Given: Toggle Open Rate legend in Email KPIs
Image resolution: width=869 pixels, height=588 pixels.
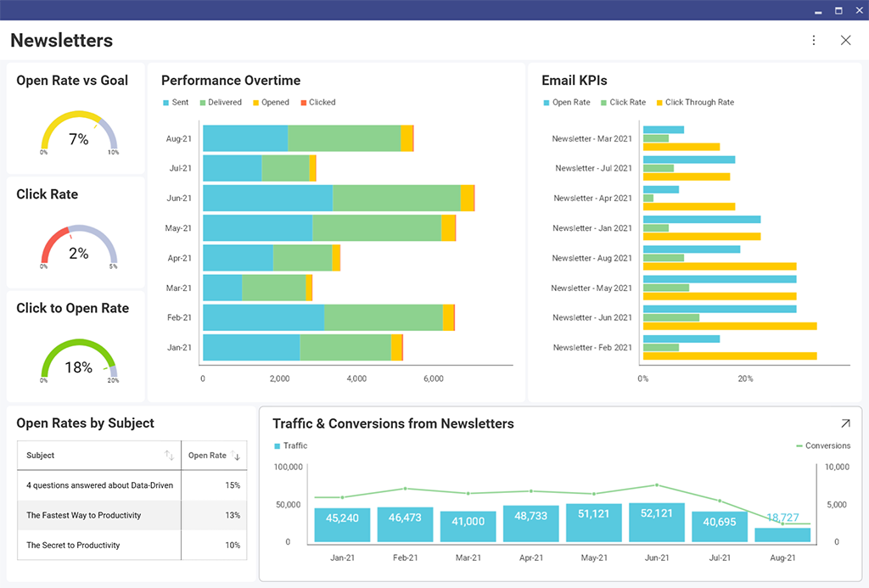Looking at the screenshot, I should pos(567,103).
